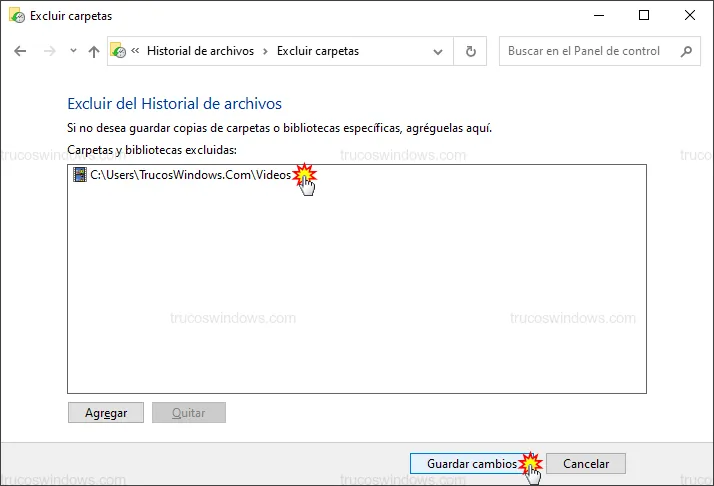Expand the address bar history dropdown
Screen dimensions: 714x486
coord(438,51)
